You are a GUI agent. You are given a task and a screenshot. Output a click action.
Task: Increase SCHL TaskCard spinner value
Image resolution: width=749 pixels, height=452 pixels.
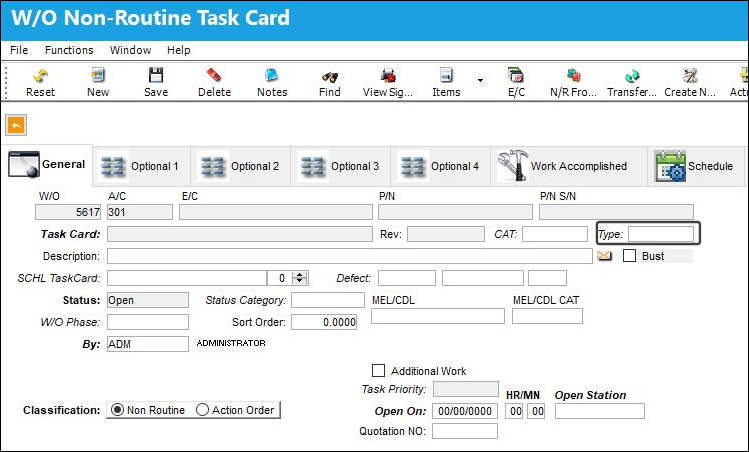coord(300,274)
